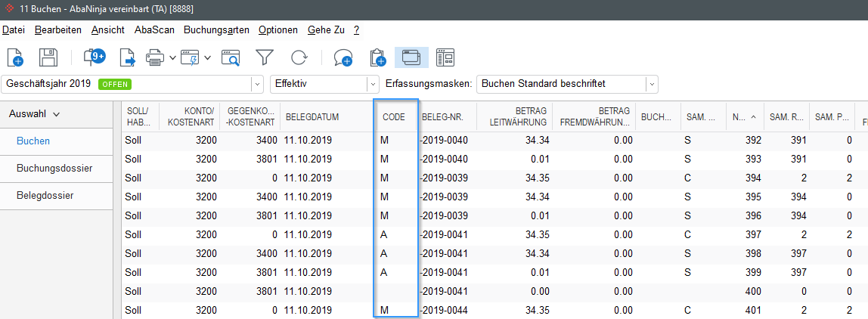
Task: Expand the printer options dropdown arrow
Action: pos(172,57)
